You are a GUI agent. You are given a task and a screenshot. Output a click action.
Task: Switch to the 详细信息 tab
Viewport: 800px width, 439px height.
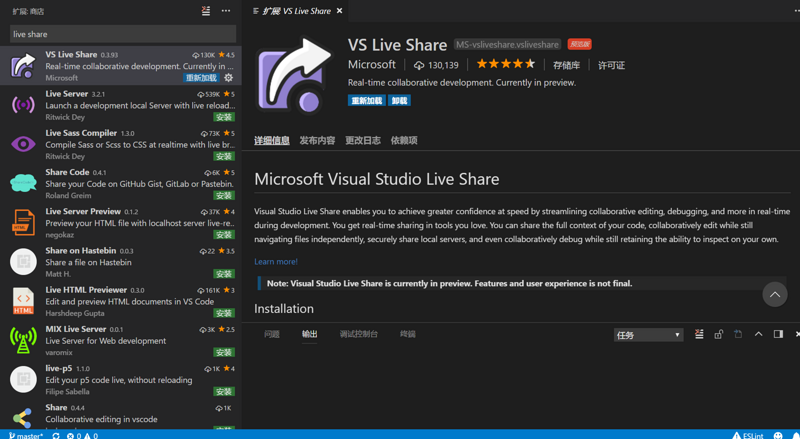tap(272, 140)
